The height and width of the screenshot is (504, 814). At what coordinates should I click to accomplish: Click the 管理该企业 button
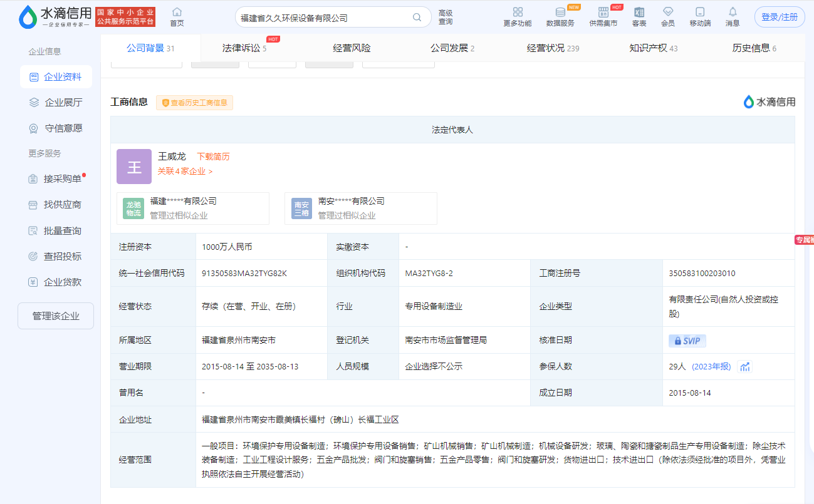pyautogui.click(x=56, y=316)
